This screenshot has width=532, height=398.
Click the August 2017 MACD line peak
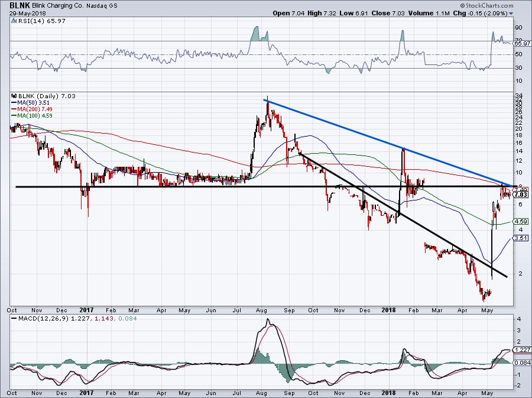click(x=268, y=319)
